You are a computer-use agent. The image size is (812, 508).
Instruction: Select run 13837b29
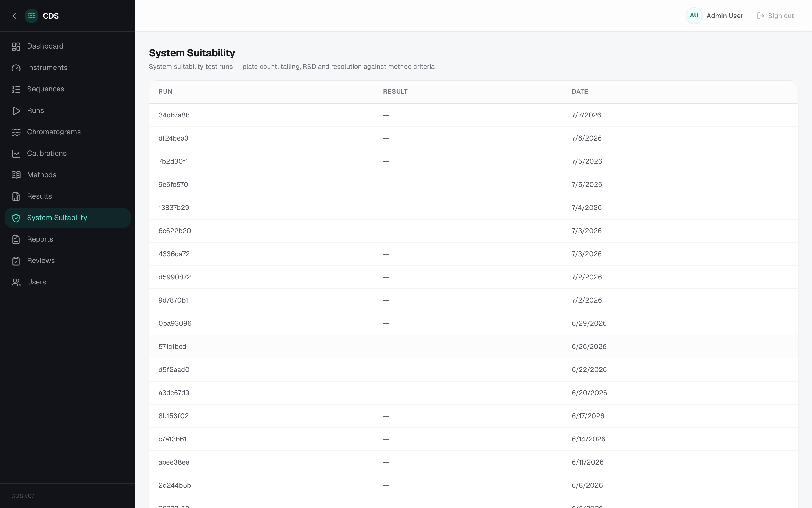pyautogui.click(x=473, y=208)
